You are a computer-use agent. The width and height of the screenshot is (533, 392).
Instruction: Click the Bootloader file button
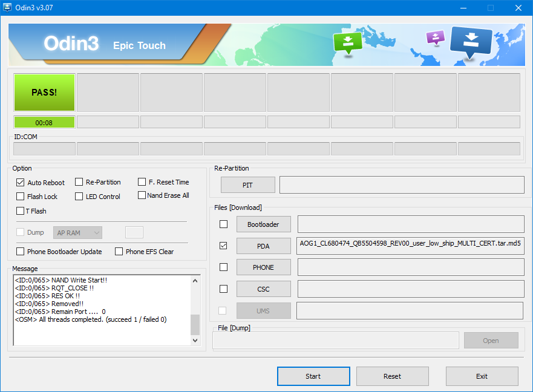(x=263, y=224)
